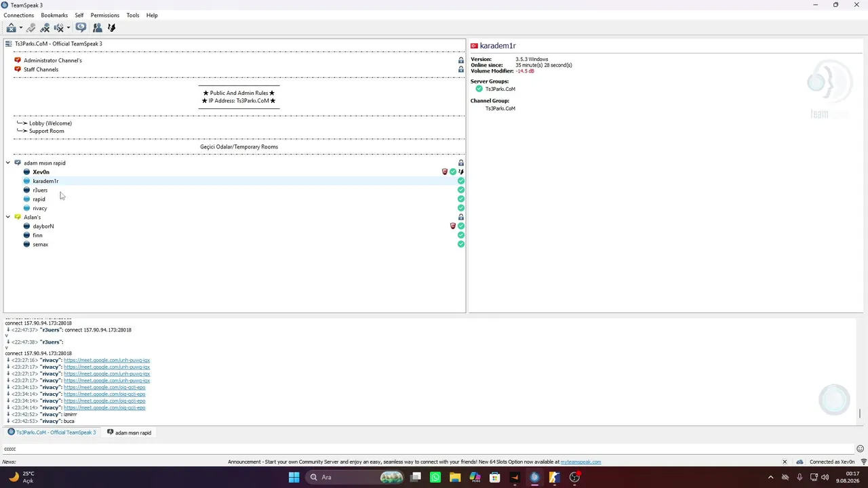The image size is (868, 488).
Task: Switch to the Ts3Parkı.CoM server chat tab
Action: pos(52,432)
